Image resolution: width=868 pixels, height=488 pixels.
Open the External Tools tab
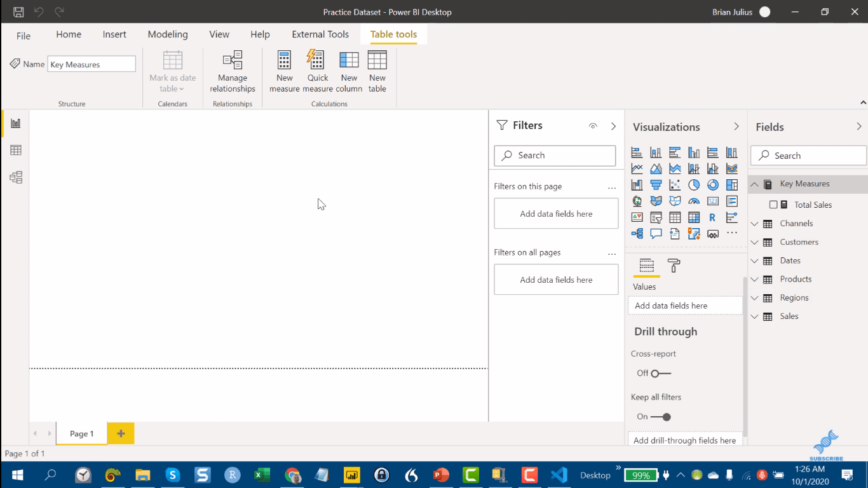click(320, 34)
